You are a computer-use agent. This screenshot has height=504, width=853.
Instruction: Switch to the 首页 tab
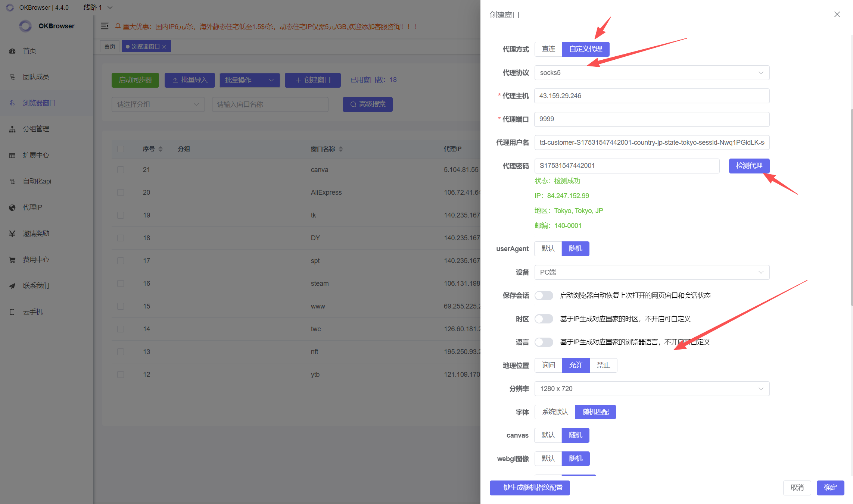110,47
